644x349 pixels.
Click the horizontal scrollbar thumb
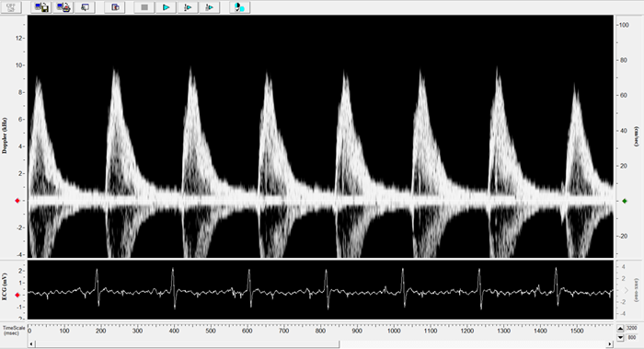(x=187, y=344)
